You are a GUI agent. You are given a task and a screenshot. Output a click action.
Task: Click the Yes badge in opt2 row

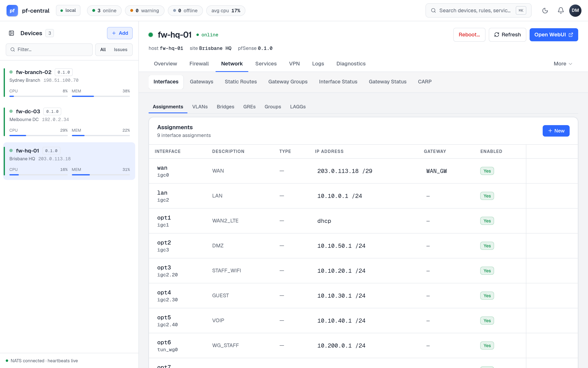click(x=487, y=246)
